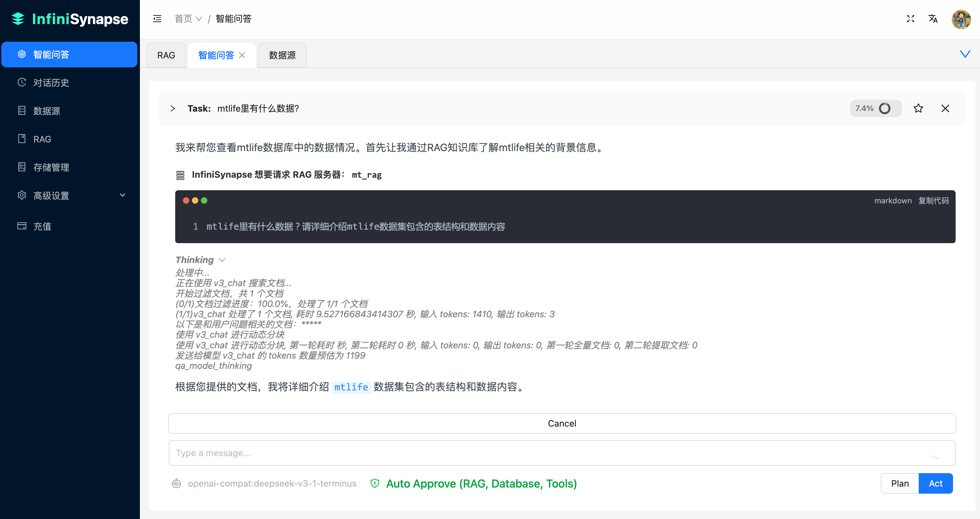The image size is (980, 519).
Task: Go to 存储管理 in the sidebar
Action: pos(51,167)
